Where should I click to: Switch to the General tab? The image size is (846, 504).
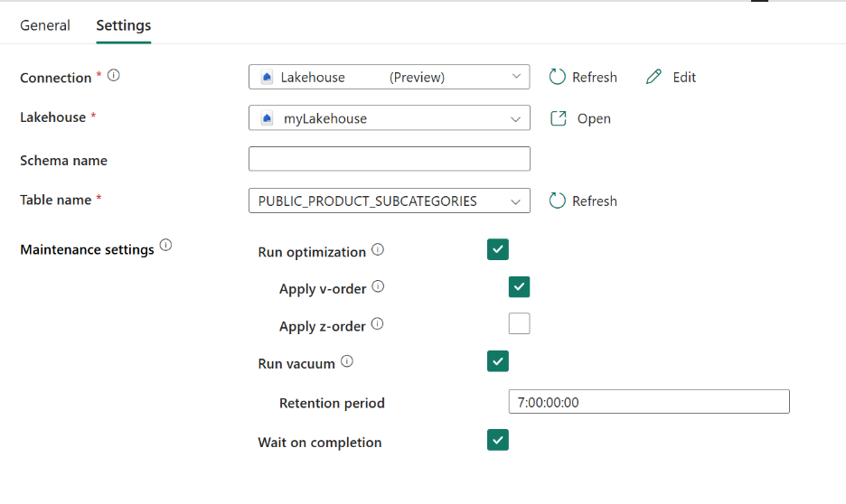pyautogui.click(x=45, y=25)
